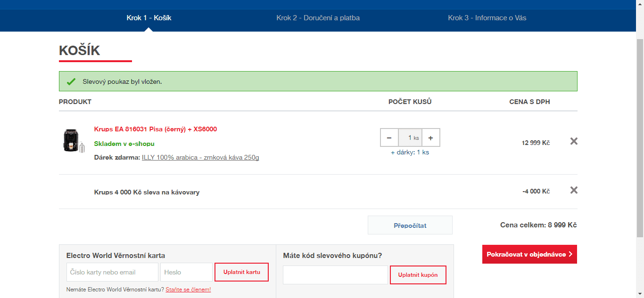Remove the Krups 4 000 Kč discount row
The image size is (644, 298).
[x=574, y=190]
